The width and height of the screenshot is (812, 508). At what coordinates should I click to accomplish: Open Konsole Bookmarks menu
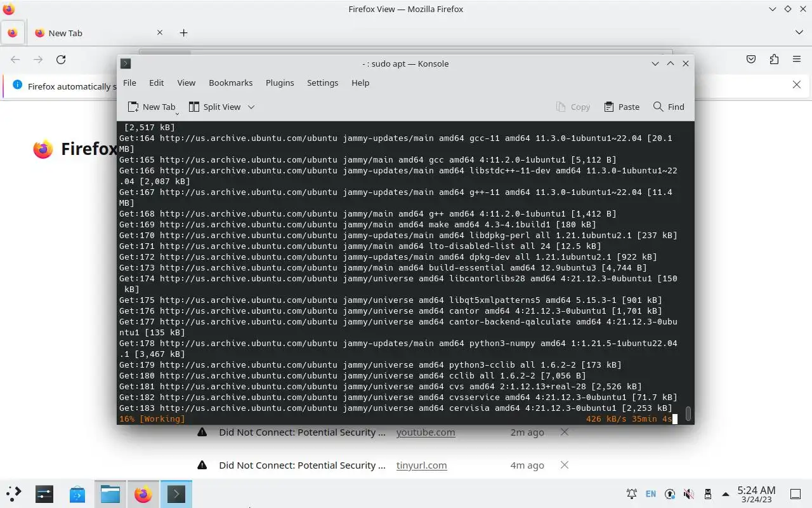point(230,83)
